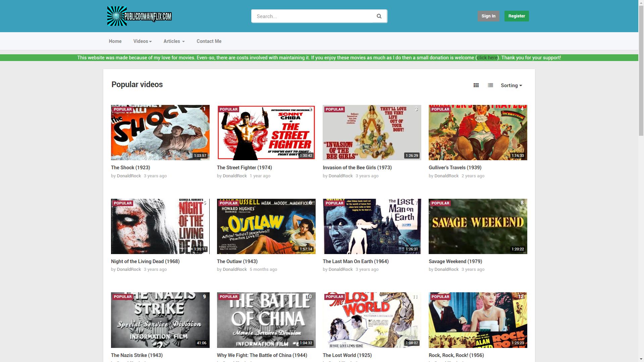Image resolution: width=644 pixels, height=362 pixels.
Task: Switch to grid view icon
Action: point(476,85)
